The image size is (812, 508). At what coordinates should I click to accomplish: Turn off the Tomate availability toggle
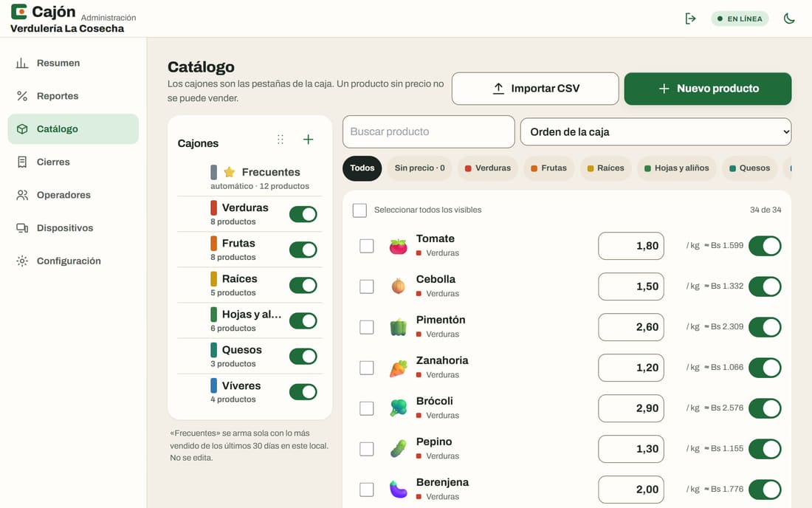coord(765,246)
